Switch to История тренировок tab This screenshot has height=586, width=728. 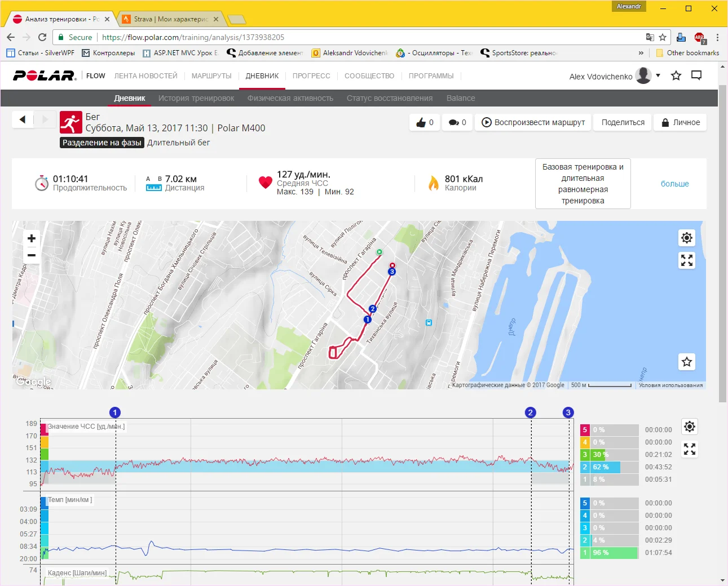coord(196,98)
